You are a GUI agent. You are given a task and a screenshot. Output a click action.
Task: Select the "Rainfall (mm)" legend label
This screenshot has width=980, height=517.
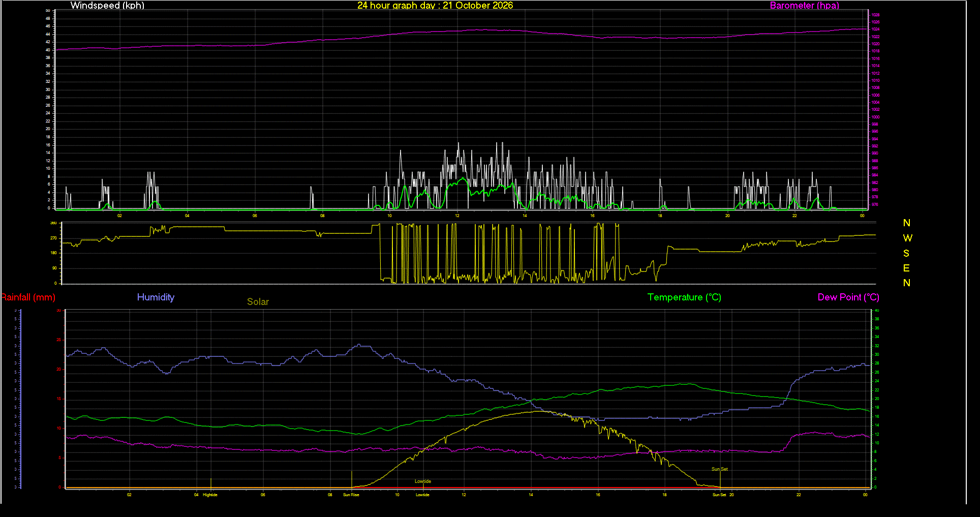pos(28,297)
